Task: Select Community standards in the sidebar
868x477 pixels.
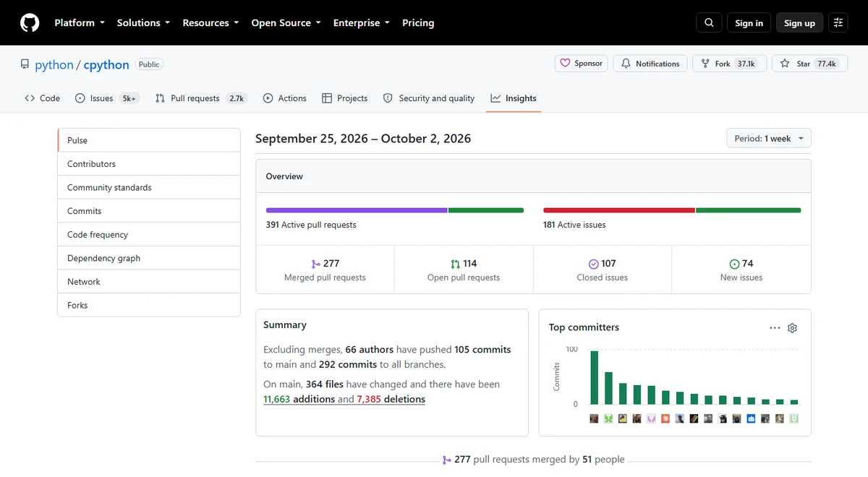Action: click(x=149, y=187)
